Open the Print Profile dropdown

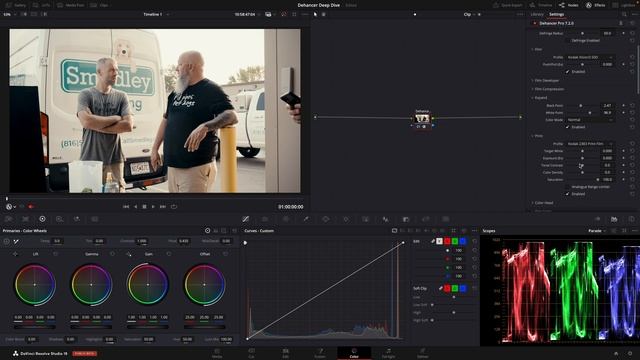(590, 144)
